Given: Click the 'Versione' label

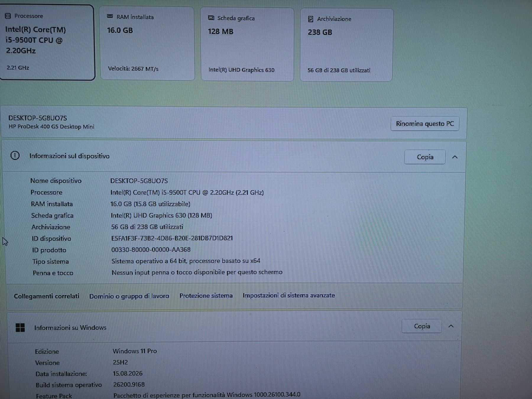Looking at the screenshot, I should click(47, 363).
